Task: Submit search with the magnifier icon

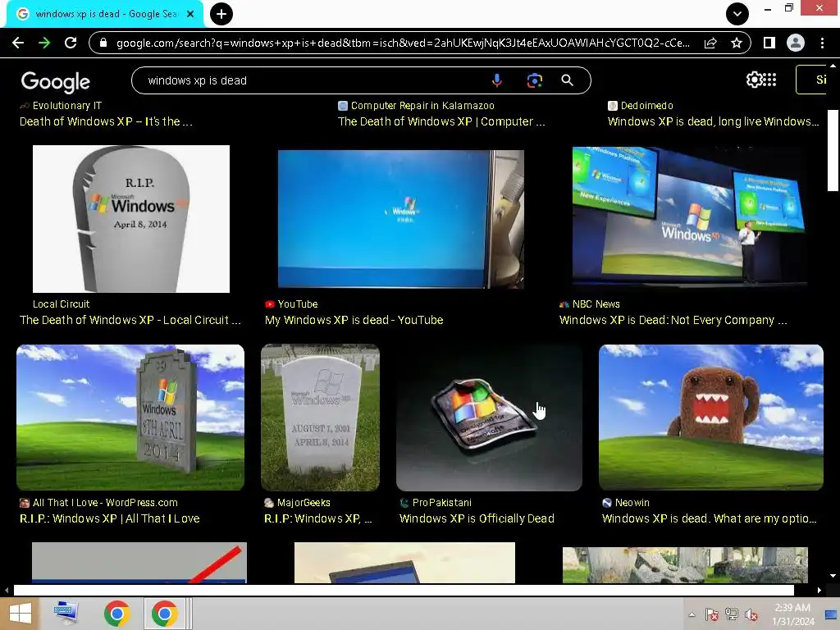Action: click(x=568, y=80)
